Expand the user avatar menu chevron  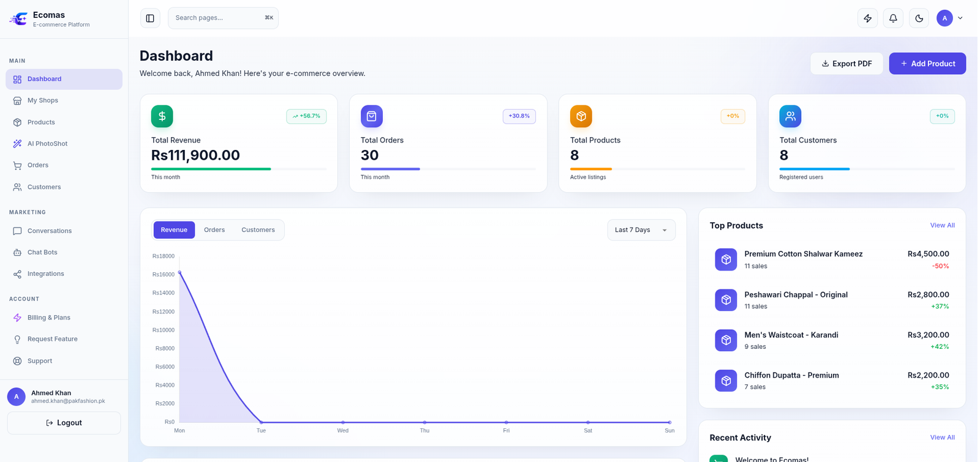960,18
